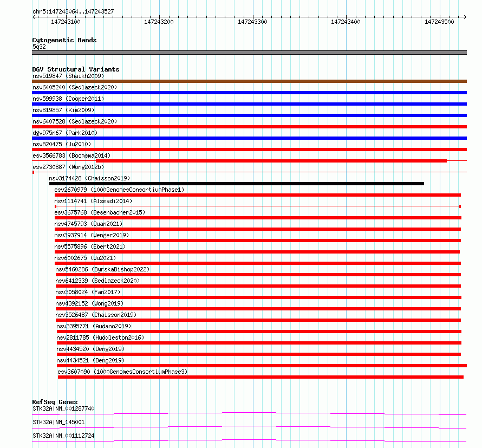This screenshot has width=482, height=448.
Task: Click the nsv519847 (Shaikh2009) variant label
Action: point(68,76)
